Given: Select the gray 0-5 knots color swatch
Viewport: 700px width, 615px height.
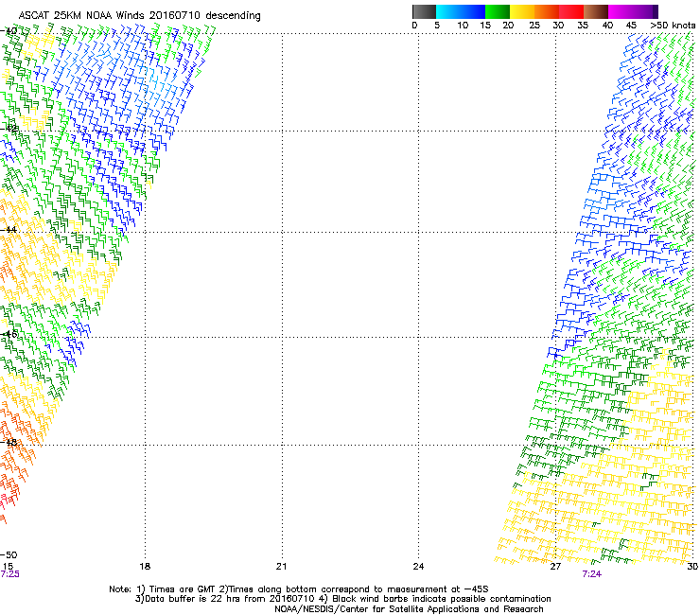Looking at the screenshot, I should (x=424, y=11).
